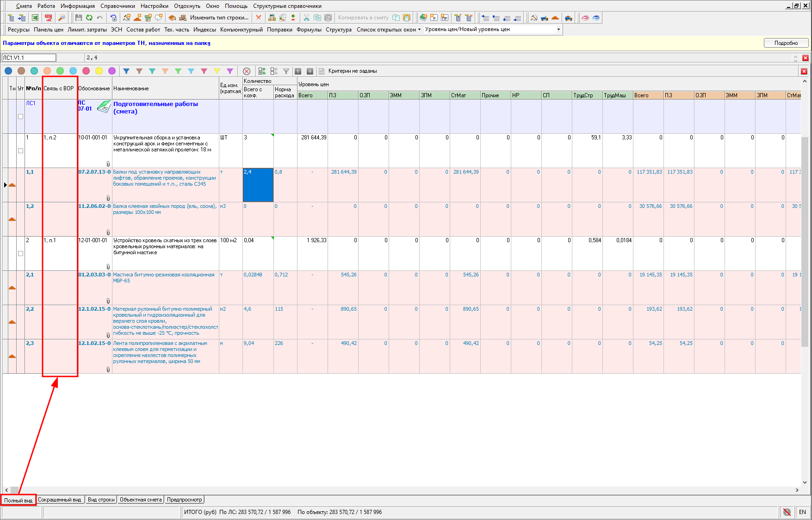Click the scissors cut icon

[306, 18]
